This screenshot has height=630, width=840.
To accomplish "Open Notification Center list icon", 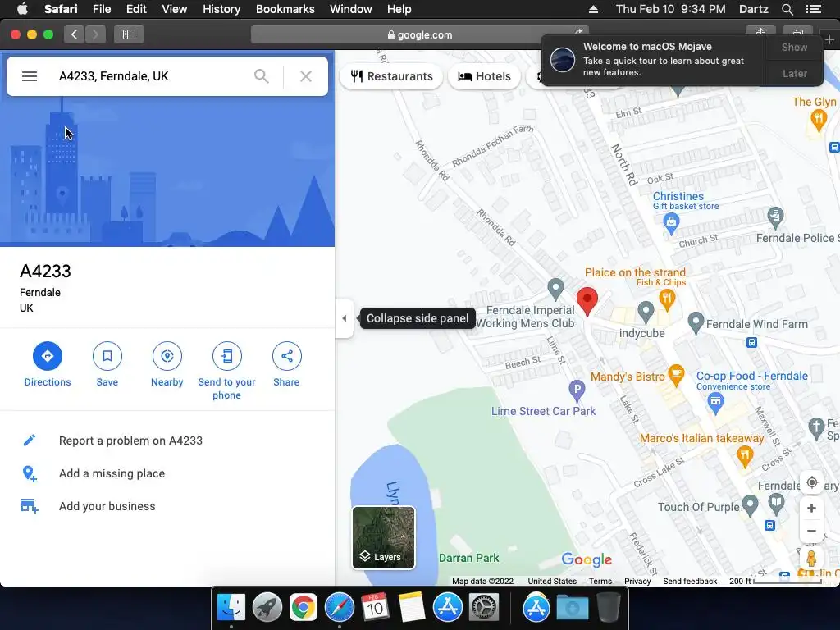I will (x=813, y=9).
